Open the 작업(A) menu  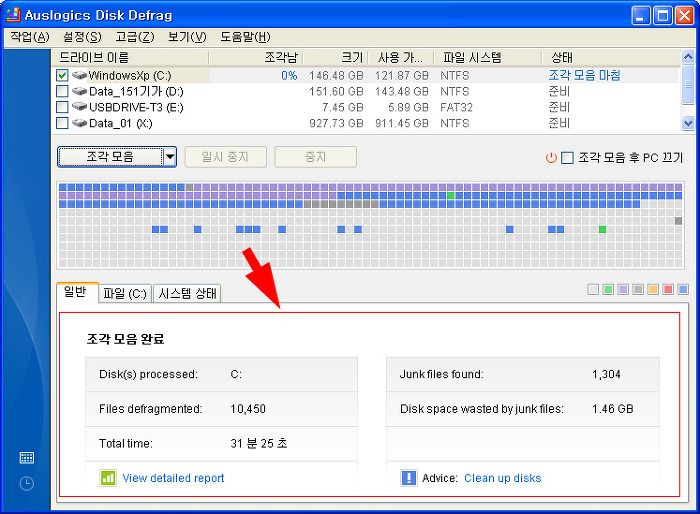pyautogui.click(x=29, y=37)
